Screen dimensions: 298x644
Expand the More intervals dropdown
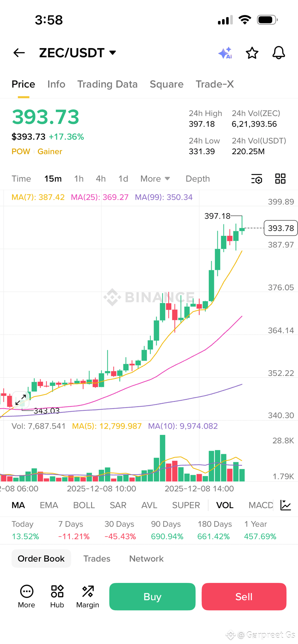(x=155, y=179)
